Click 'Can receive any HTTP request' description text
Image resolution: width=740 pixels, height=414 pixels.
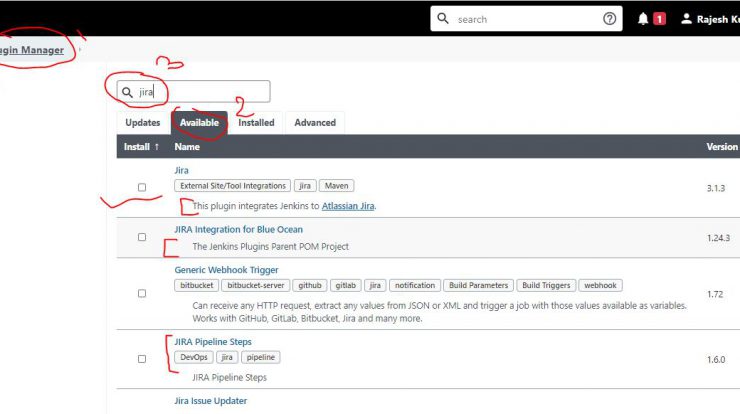pos(439,312)
